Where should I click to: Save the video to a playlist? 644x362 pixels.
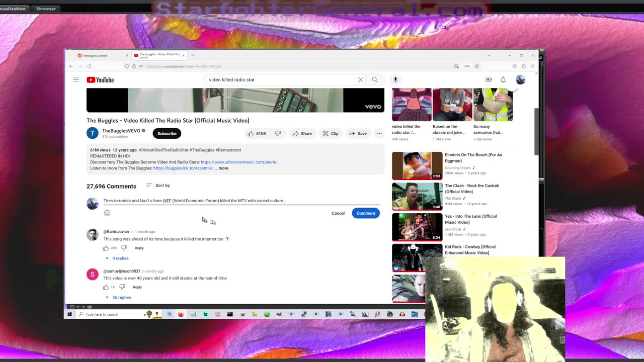tap(358, 133)
